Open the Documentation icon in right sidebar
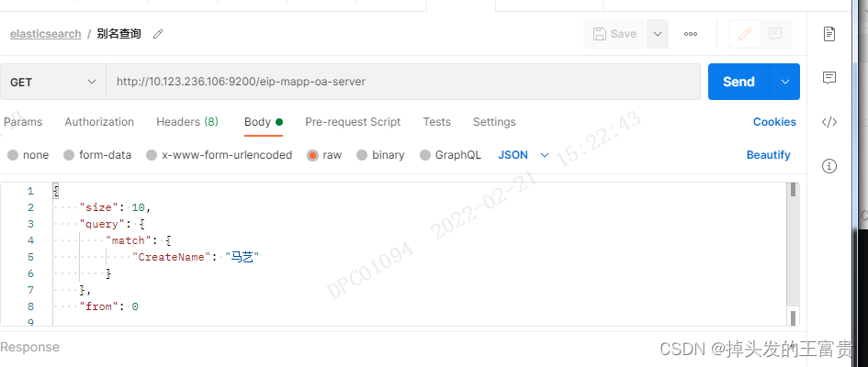Image resolution: width=868 pixels, height=367 pixels. click(829, 34)
